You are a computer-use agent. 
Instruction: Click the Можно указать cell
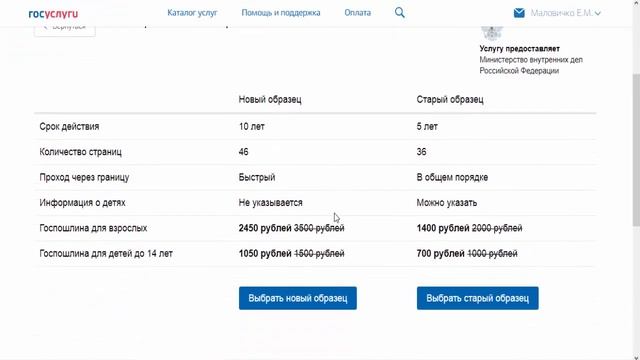click(x=447, y=202)
